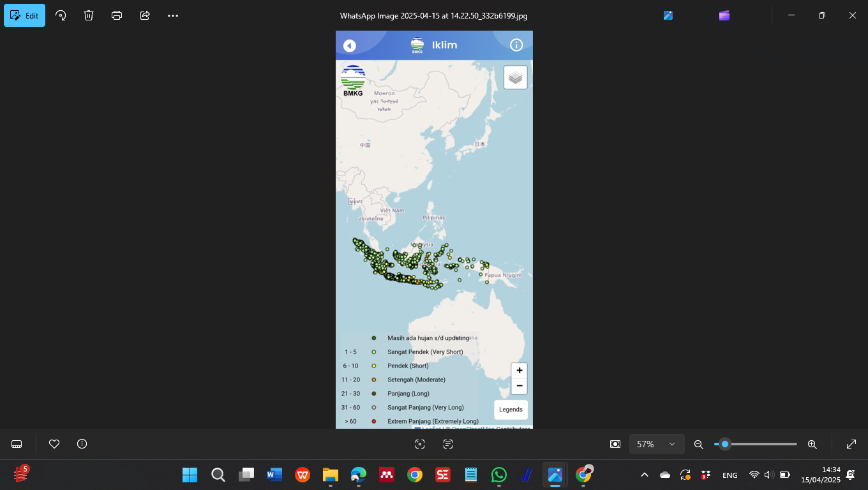Mark photo as favorite with the heart
Image resolution: width=868 pixels, height=490 pixels.
pos(54,444)
